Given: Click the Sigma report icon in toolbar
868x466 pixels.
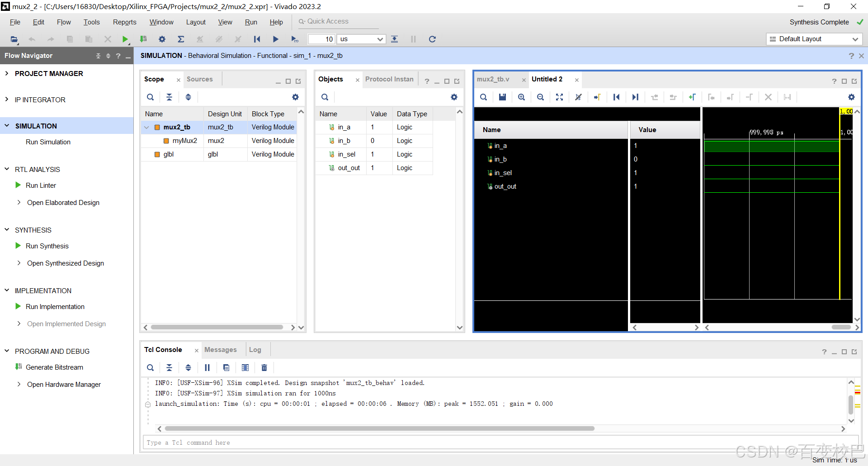Looking at the screenshot, I should 181,39.
